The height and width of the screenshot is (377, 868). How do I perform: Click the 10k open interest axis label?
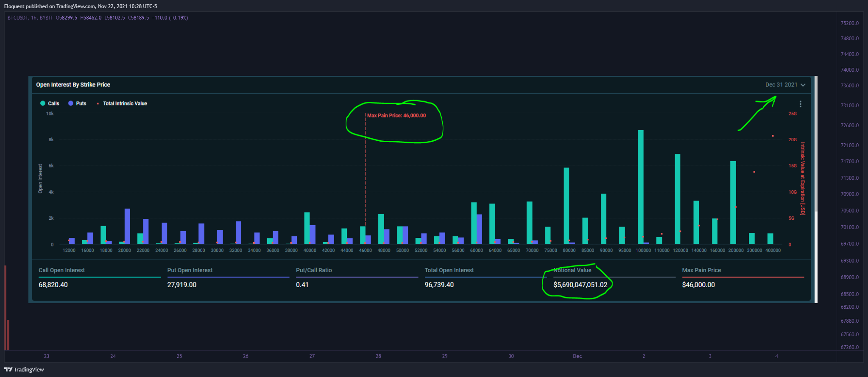coord(50,114)
